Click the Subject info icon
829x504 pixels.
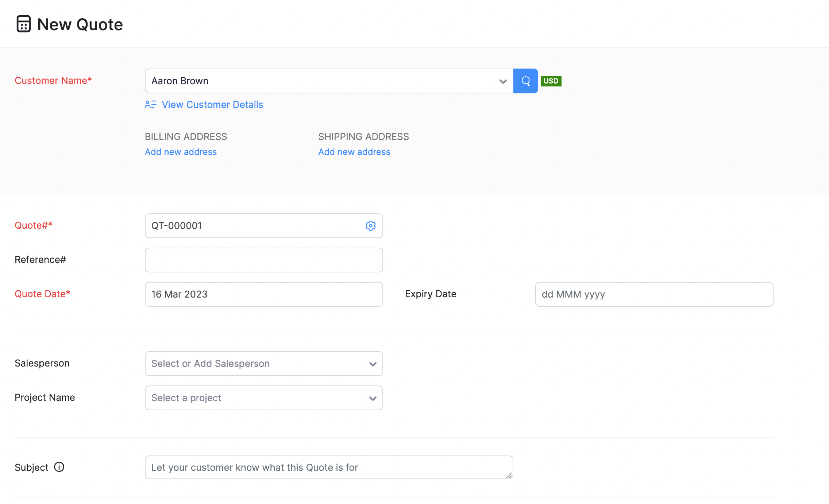(59, 467)
